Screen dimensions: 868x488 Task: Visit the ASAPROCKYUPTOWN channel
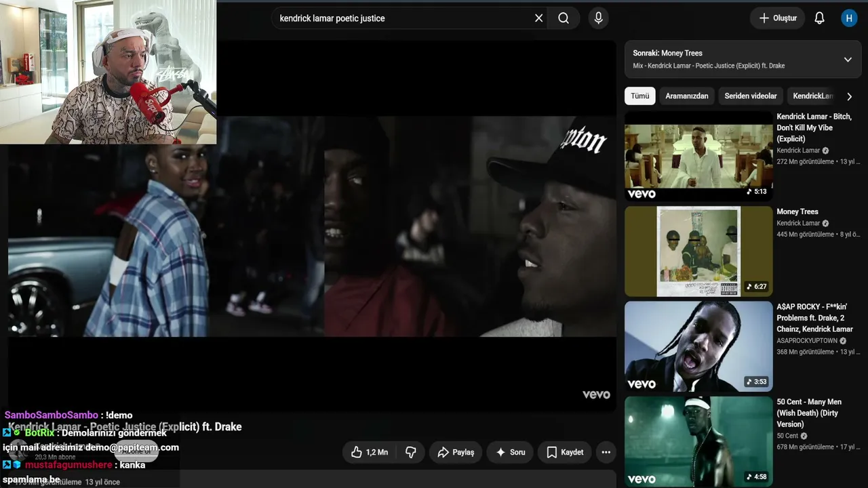(807, 341)
